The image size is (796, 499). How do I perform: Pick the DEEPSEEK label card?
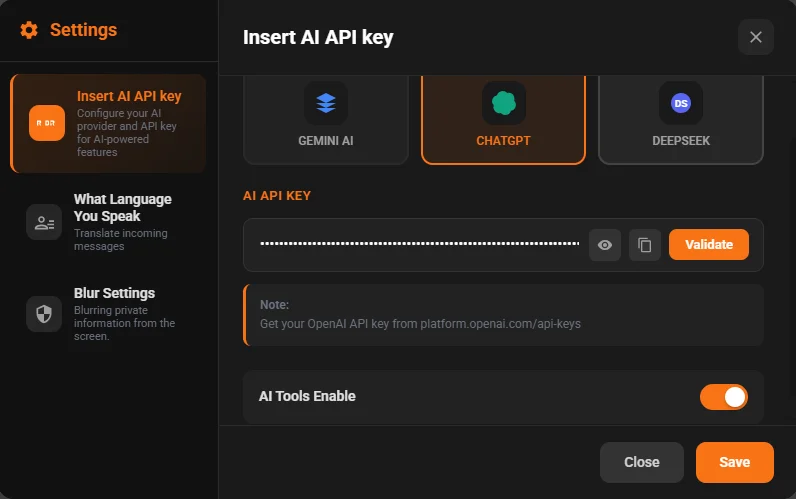681,141
